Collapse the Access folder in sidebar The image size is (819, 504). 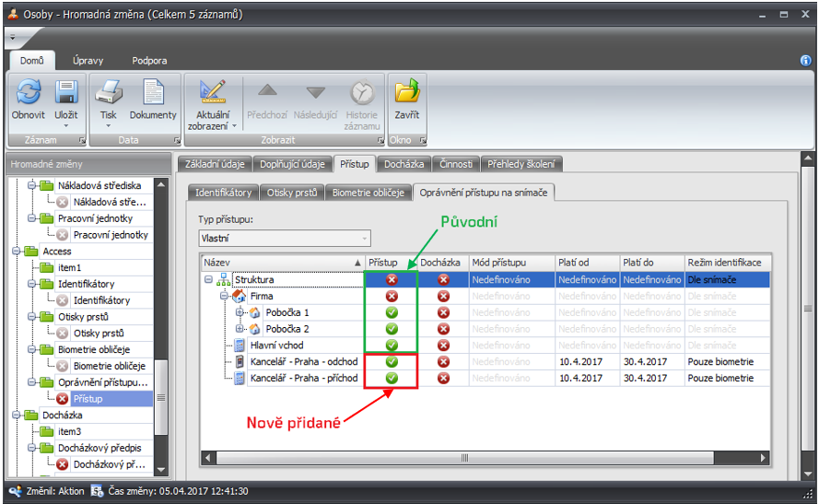coord(17,252)
